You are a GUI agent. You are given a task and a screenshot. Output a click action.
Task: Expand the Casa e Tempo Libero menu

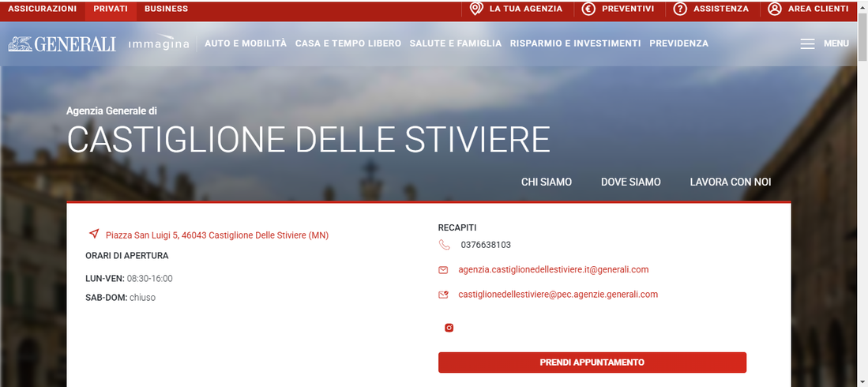348,43
